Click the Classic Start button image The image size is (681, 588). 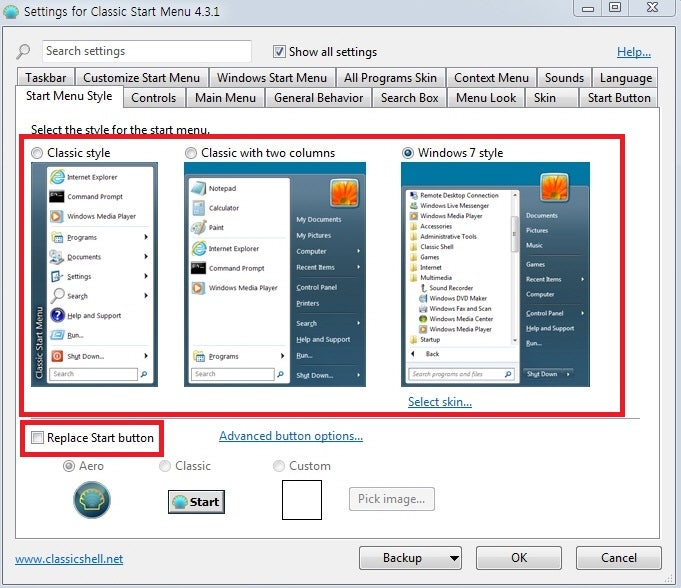(196, 502)
